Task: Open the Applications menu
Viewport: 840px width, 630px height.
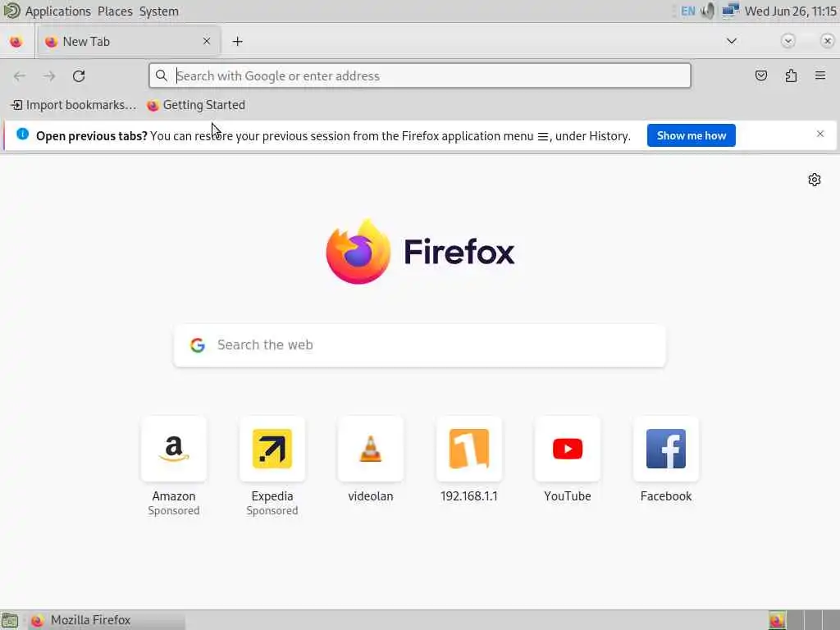Action: [x=58, y=11]
